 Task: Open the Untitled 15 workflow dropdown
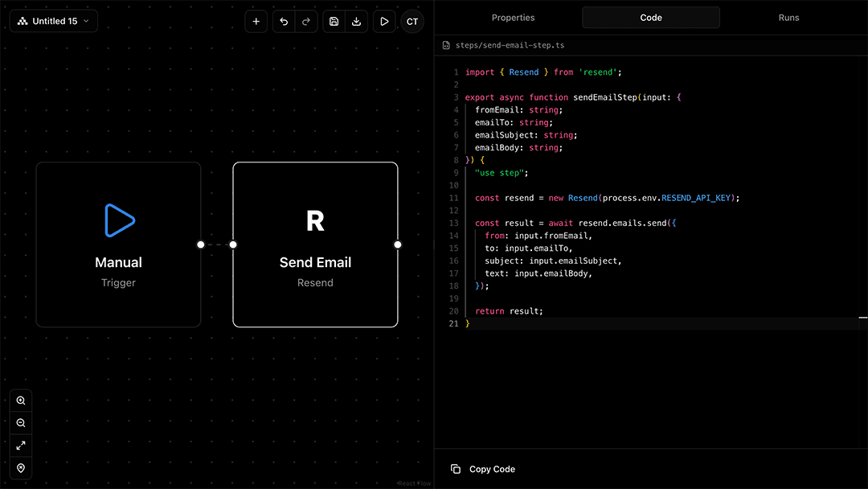pos(54,22)
